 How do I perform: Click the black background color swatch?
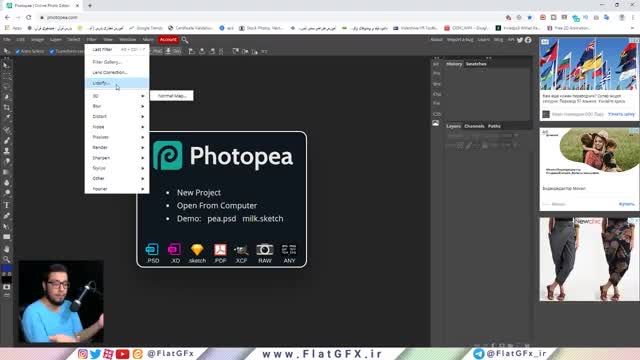point(7,279)
